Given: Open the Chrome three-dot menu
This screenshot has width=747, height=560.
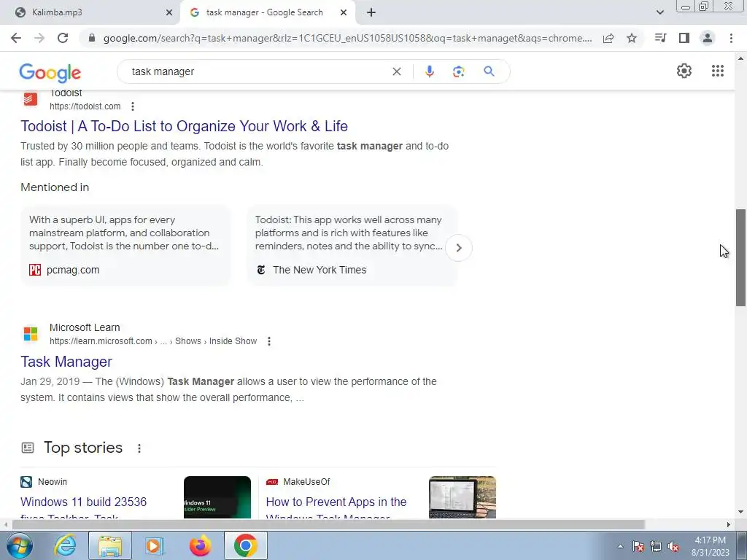Looking at the screenshot, I should (x=731, y=38).
